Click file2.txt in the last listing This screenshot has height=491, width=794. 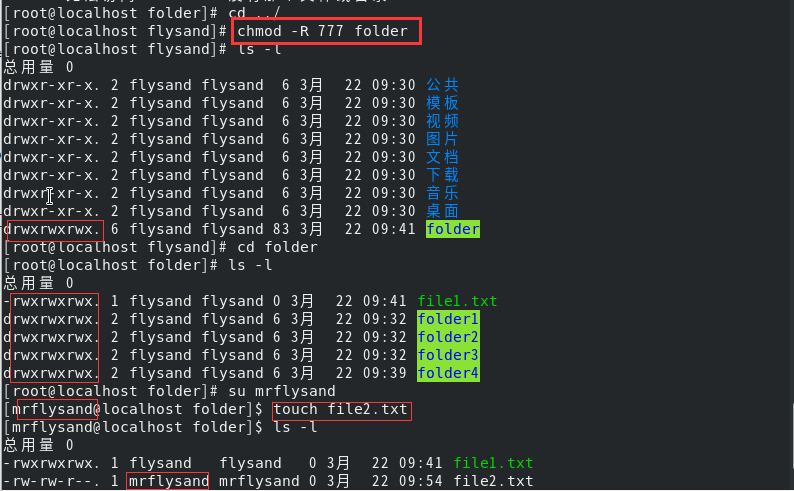click(x=493, y=481)
